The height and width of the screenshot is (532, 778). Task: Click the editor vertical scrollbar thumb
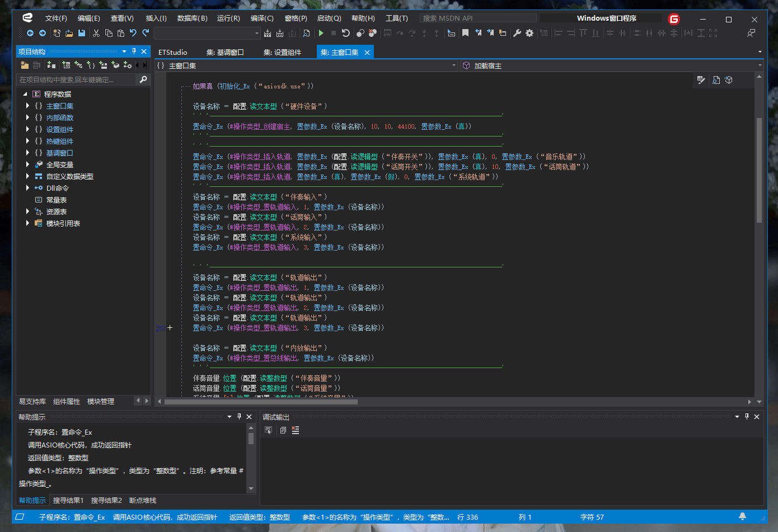tap(759, 170)
